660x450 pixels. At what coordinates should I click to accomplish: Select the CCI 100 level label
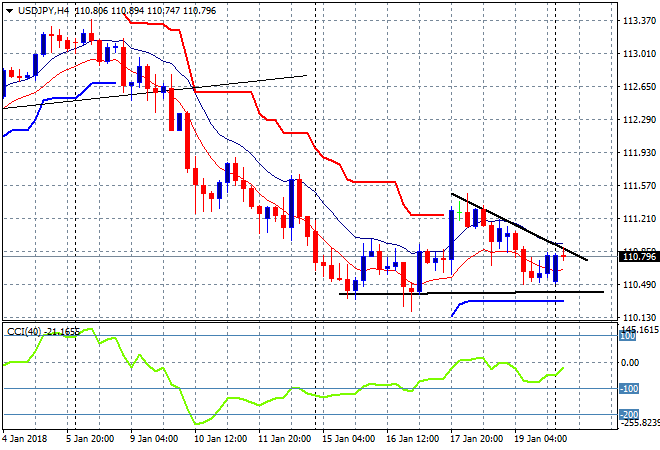pyautogui.click(x=628, y=336)
